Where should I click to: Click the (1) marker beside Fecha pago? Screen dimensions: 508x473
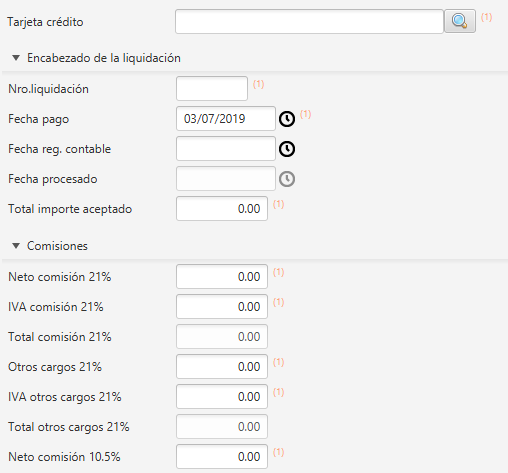[305, 114]
